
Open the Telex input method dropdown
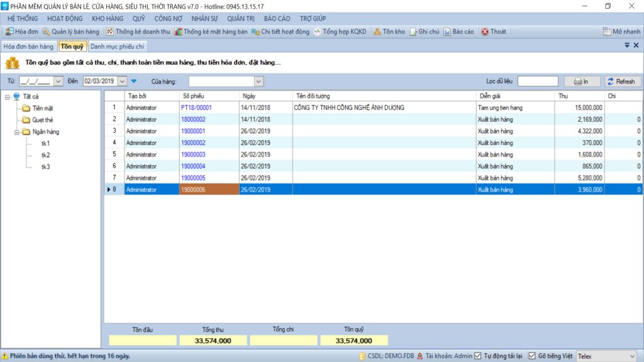[x=631, y=356]
